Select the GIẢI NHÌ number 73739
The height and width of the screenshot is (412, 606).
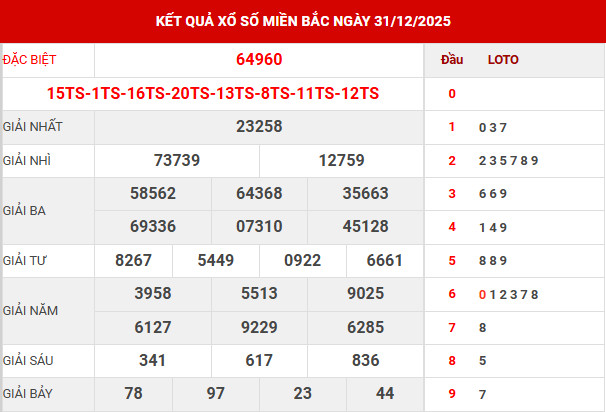177,160
